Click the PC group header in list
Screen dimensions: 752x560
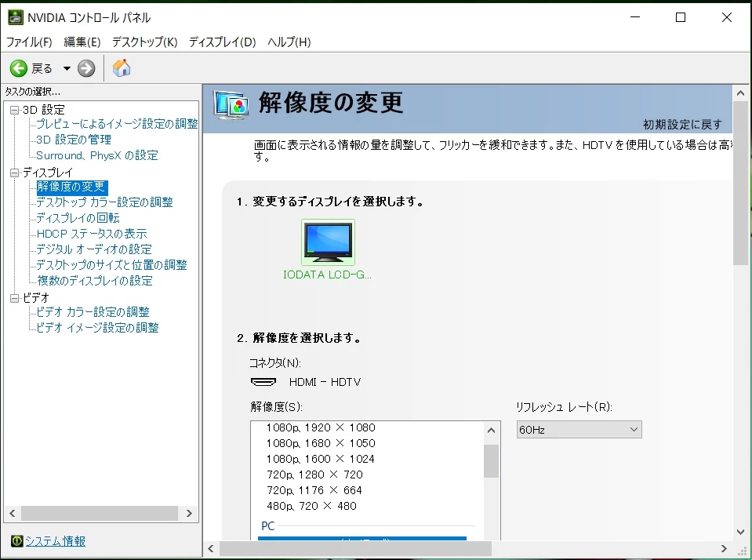(267, 526)
